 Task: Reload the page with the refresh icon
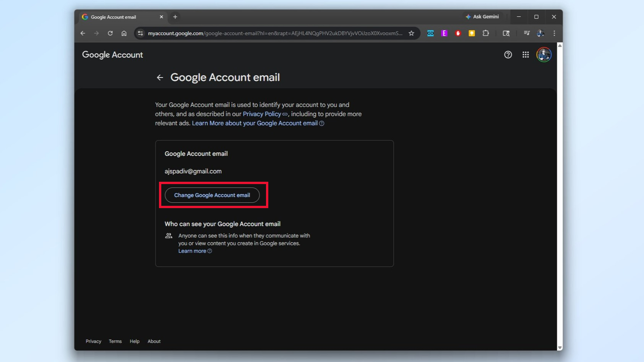click(x=110, y=33)
